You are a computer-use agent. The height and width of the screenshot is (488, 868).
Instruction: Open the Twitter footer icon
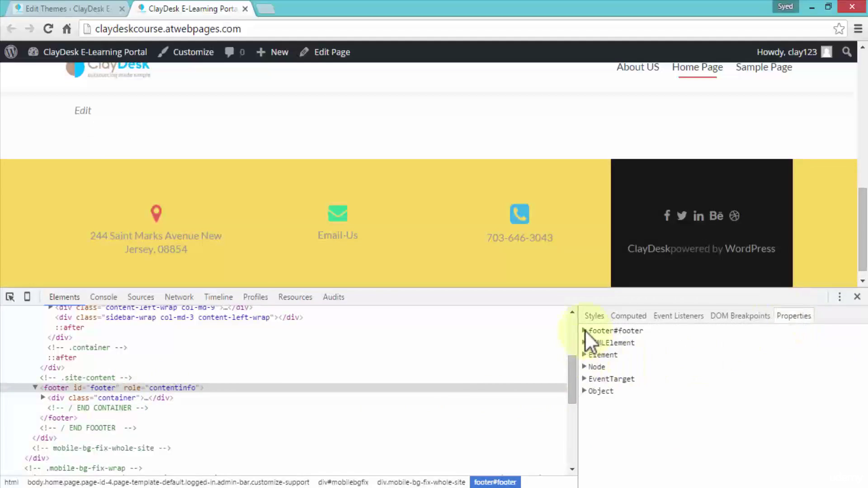682,216
